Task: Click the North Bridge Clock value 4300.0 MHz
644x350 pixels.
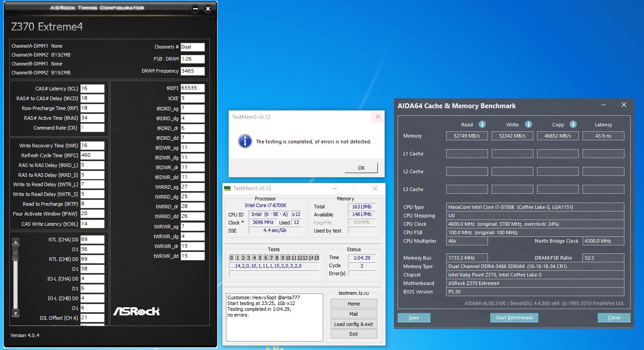Action: pyautogui.click(x=603, y=241)
